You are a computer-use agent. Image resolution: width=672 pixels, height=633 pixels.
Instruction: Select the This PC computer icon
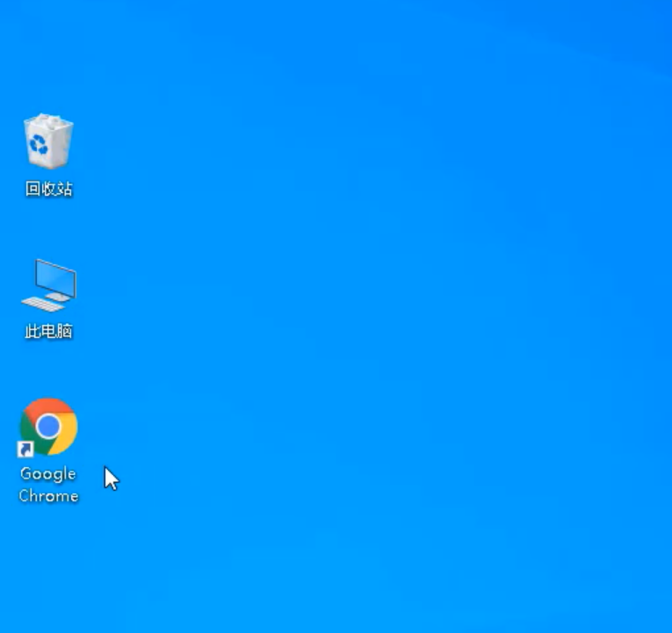48,285
